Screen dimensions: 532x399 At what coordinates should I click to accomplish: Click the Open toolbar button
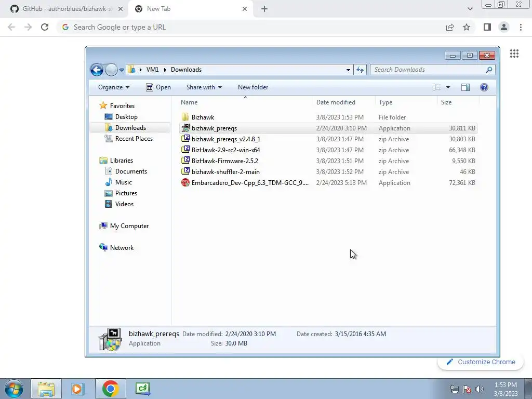(158, 87)
